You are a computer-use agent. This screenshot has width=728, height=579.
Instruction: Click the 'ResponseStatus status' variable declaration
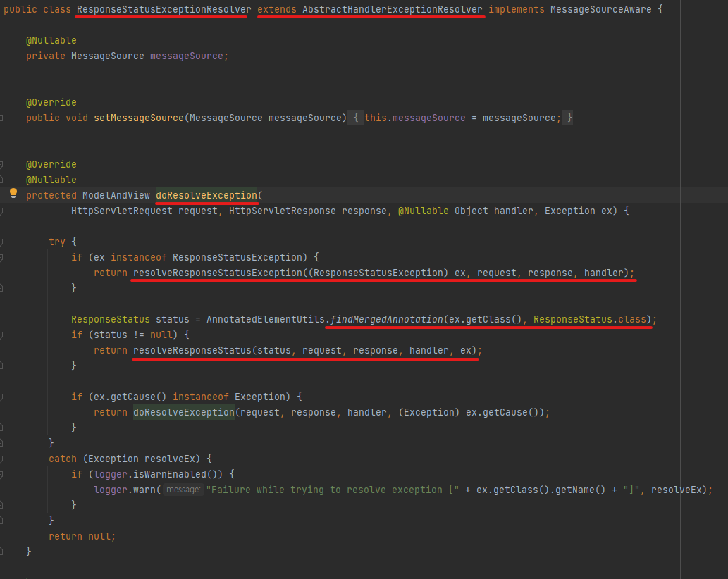pyautogui.click(x=130, y=320)
